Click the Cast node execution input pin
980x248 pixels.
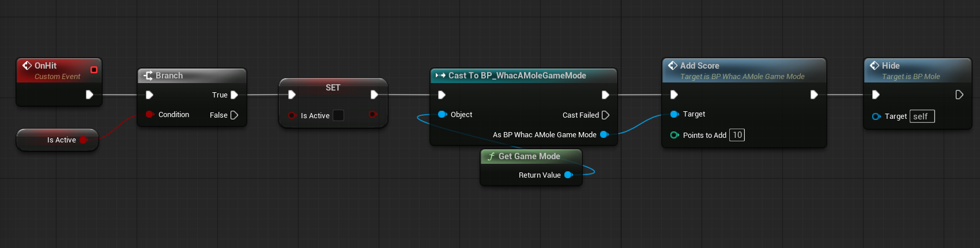pyautogui.click(x=442, y=95)
